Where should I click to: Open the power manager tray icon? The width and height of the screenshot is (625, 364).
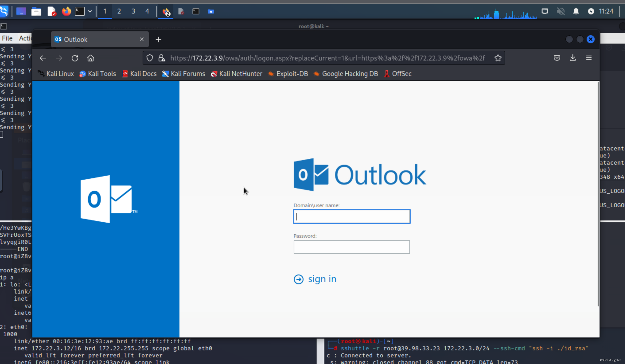coord(591,11)
